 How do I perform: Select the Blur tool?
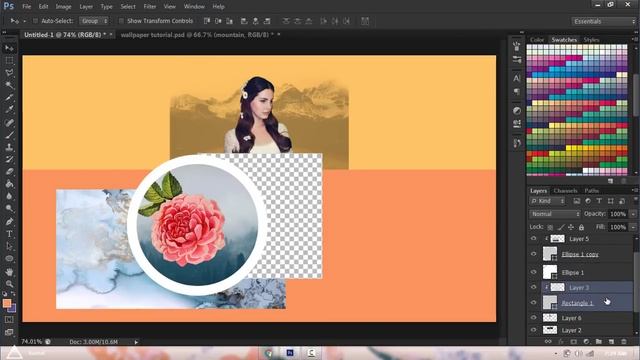coord(9,196)
